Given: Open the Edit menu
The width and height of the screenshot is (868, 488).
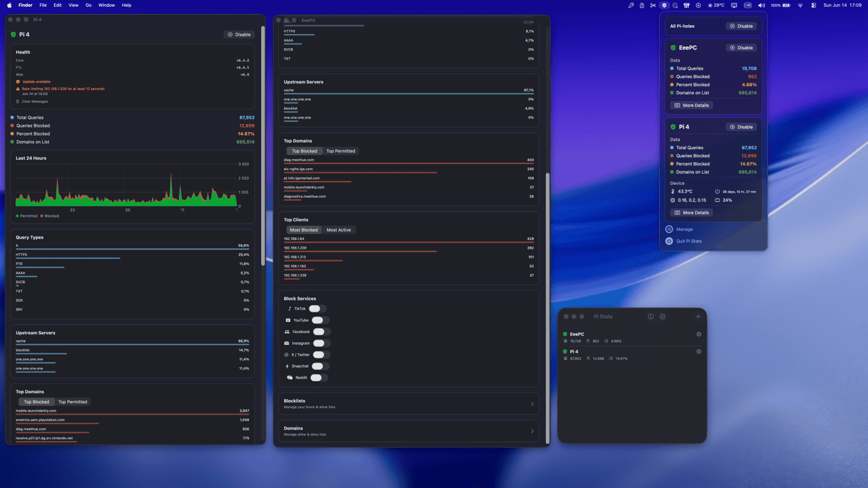Looking at the screenshot, I should (58, 5).
